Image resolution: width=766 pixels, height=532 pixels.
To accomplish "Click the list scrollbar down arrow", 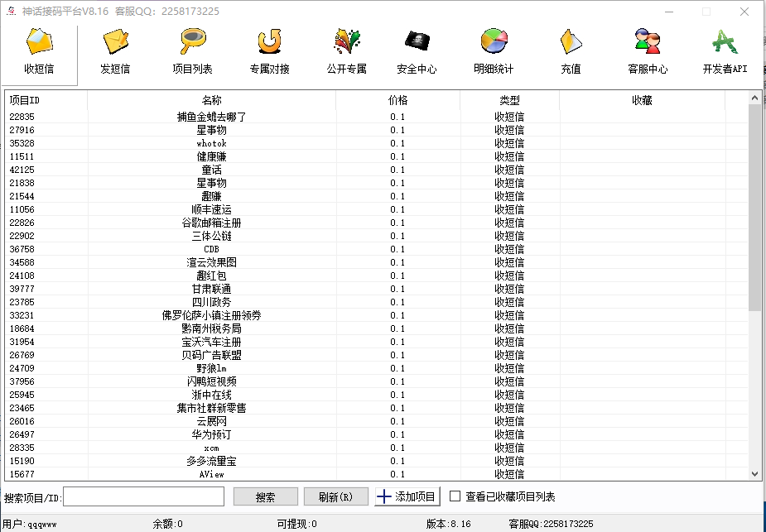I will [x=754, y=473].
